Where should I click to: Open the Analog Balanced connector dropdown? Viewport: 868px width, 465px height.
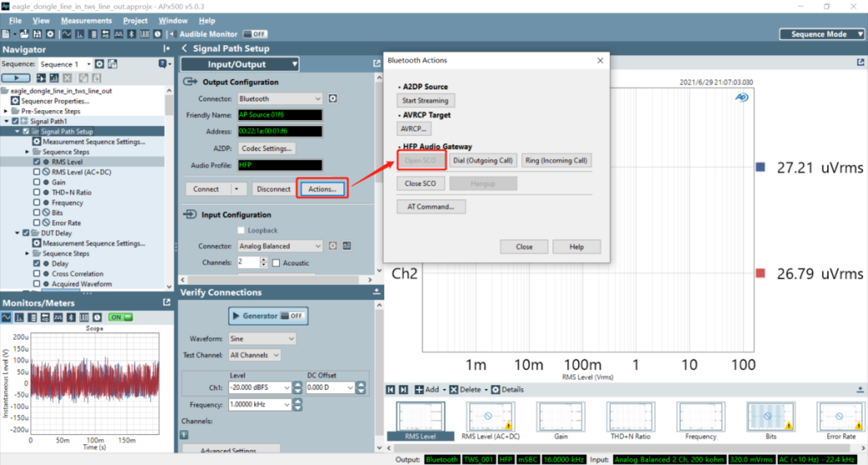[280, 246]
